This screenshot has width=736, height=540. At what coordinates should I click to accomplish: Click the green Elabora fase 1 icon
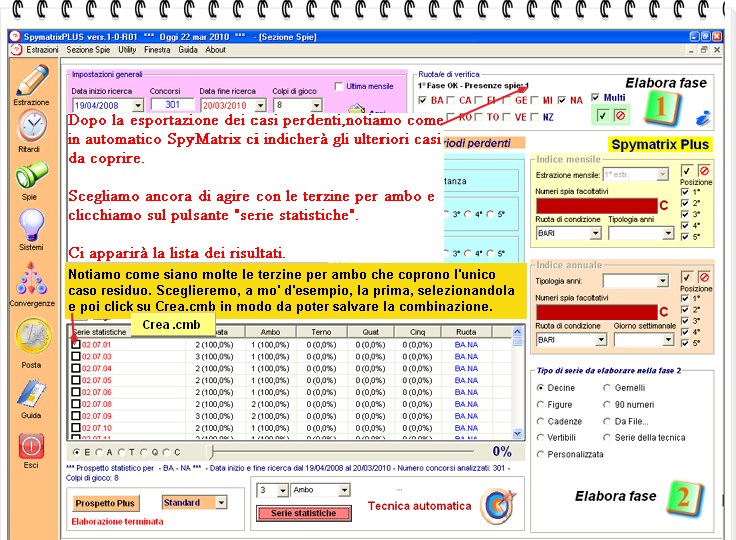662,108
